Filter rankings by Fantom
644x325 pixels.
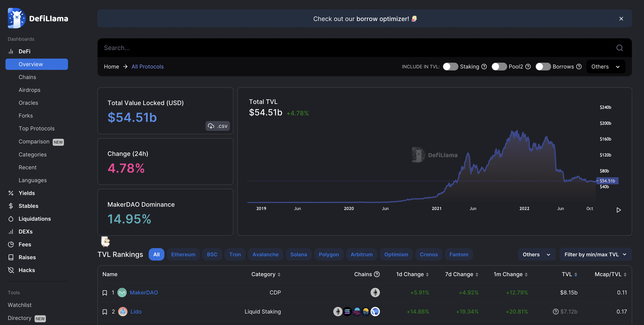tap(459, 254)
